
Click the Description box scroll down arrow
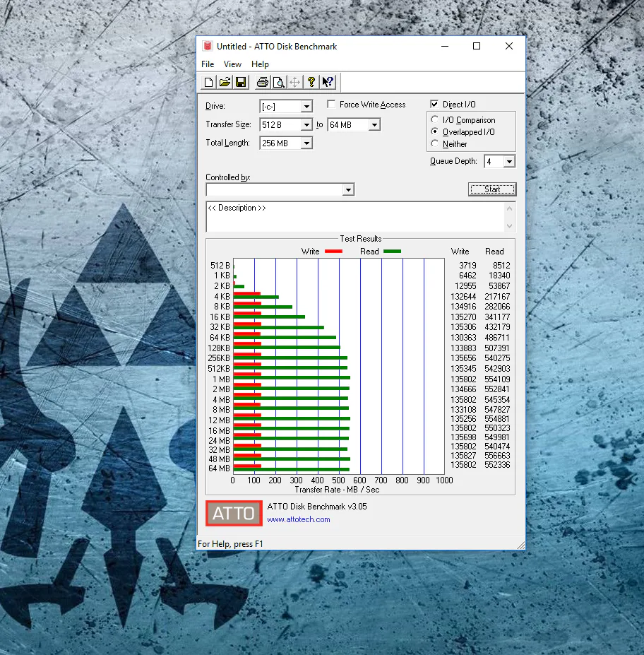[509, 226]
